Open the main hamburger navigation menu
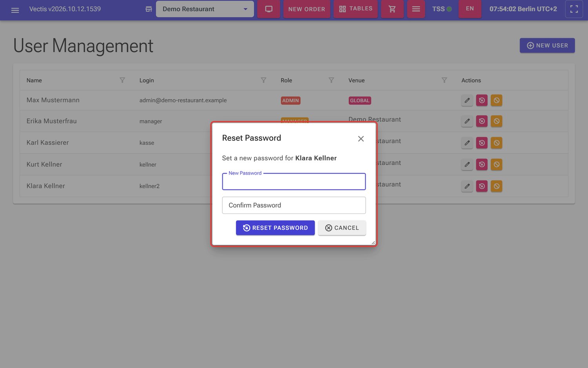Screen dimensions: 588x368 [x=15, y=9]
